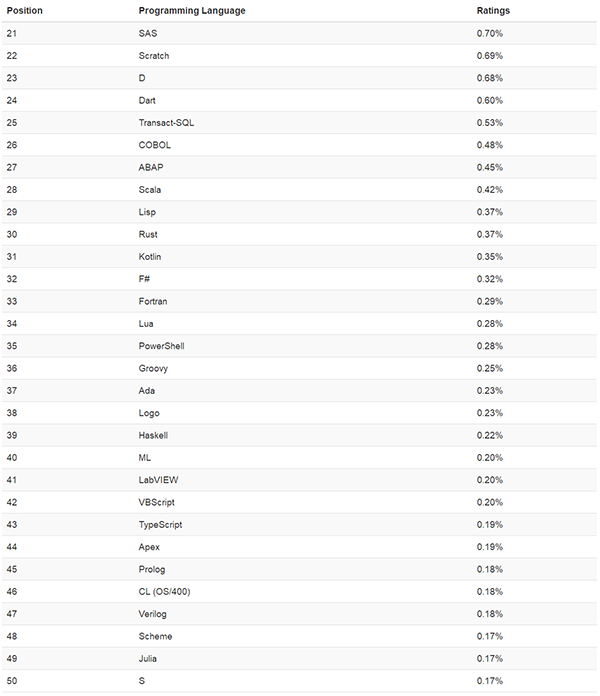This screenshot has height=696, width=600.
Task: Click the LabVIEW language name
Action: point(158,480)
